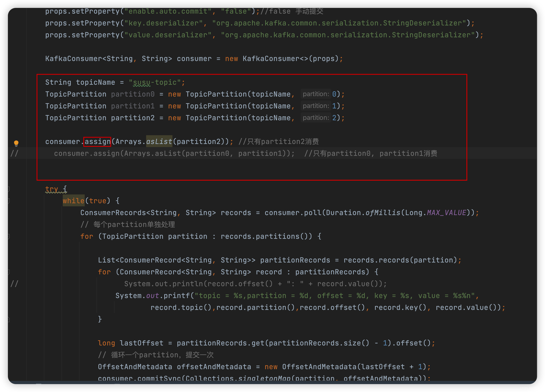
Task: Click the "try" keyword
Action: [x=52, y=189]
